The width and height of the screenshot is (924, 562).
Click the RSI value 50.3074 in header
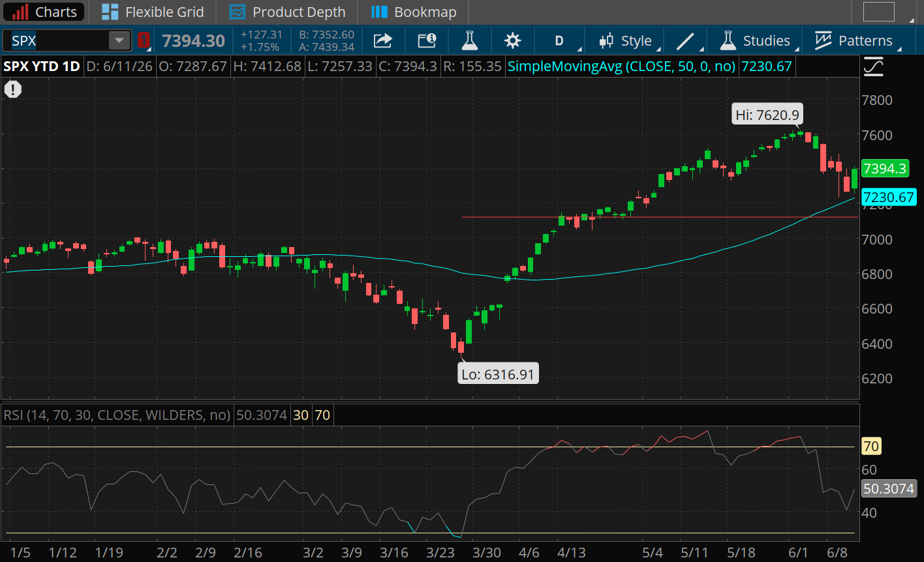260,415
